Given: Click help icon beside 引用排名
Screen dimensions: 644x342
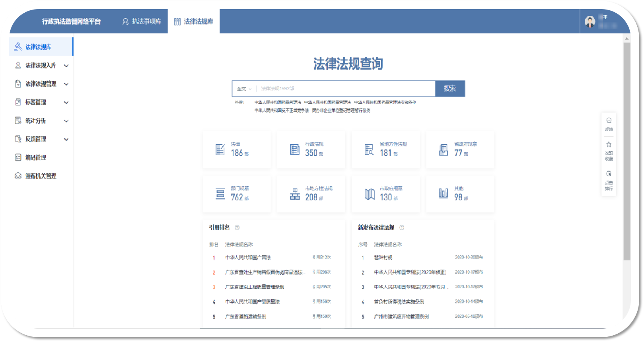Looking at the screenshot, I should click(237, 227).
